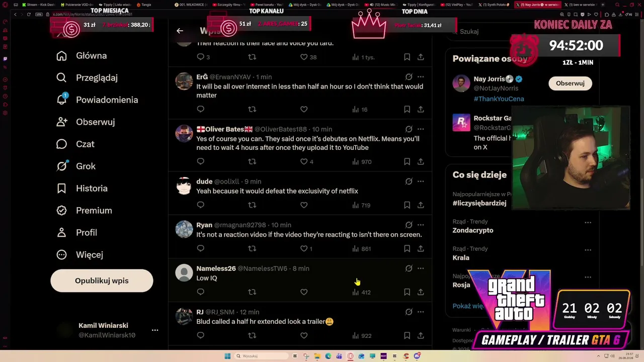The image size is (644, 362).
Task: Reply to dude's comment
Action: pos(200,205)
